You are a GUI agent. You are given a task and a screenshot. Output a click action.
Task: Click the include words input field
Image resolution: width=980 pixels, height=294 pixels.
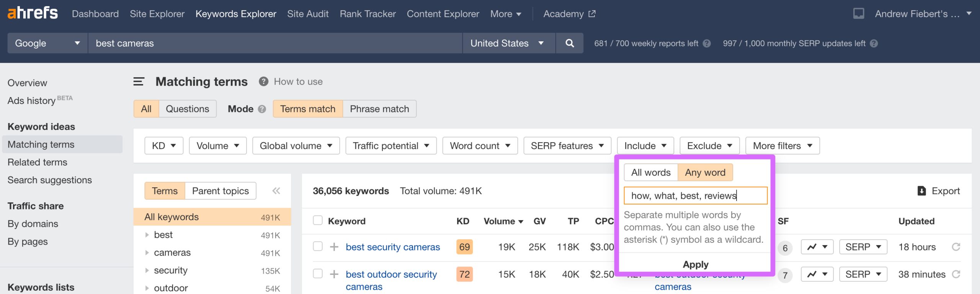(x=696, y=196)
